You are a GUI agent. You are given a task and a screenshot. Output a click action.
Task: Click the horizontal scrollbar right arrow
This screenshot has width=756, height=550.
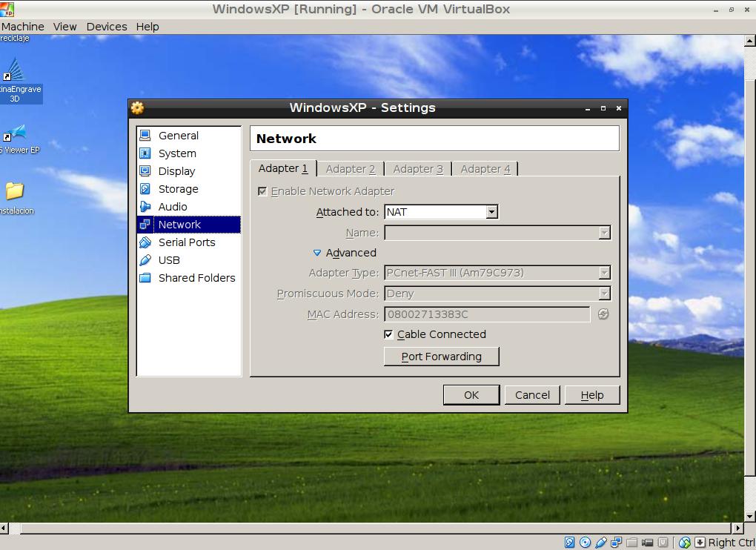pos(737,528)
